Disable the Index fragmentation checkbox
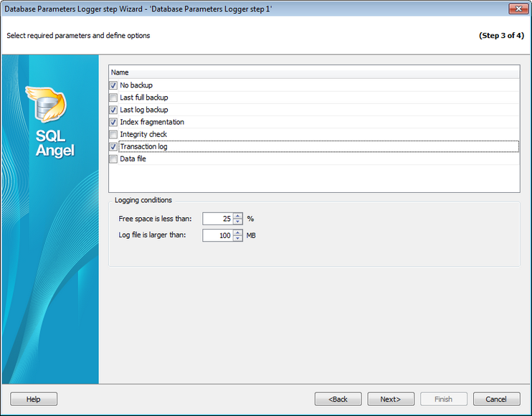The width and height of the screenshot is (532, 416). tap(113, 122)
